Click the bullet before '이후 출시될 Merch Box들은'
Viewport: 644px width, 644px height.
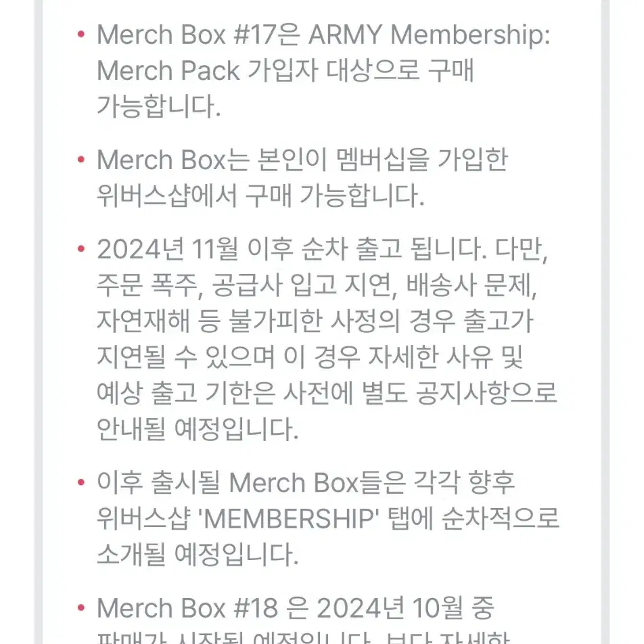click(x=81, y=482)
